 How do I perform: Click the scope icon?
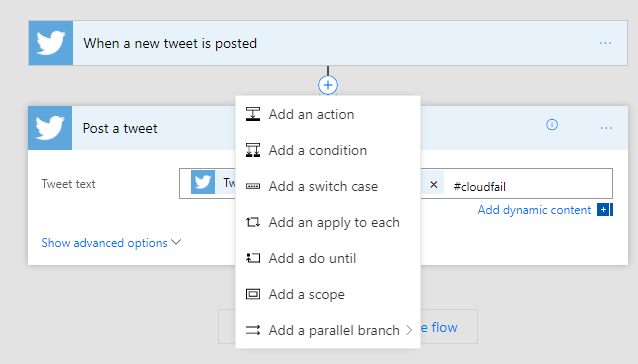point(253,294)
